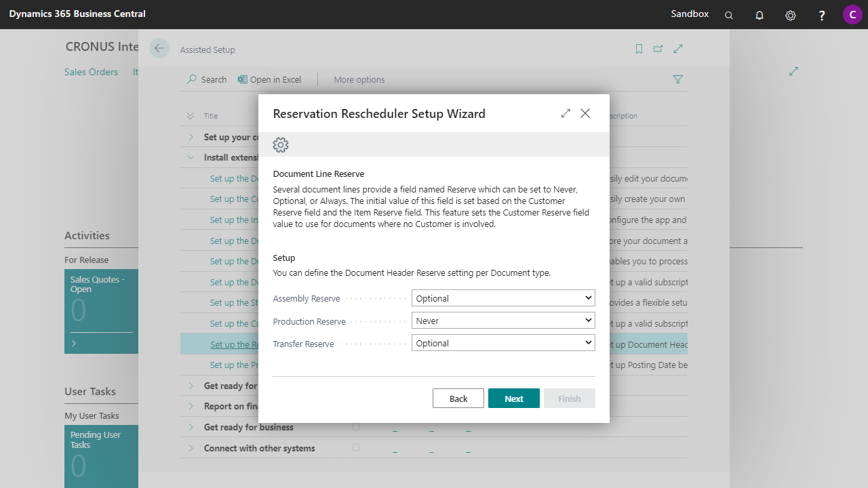This screenshot has width=868, height=488.
Task: Open the Production Reserve dropdown
Action: (502, 321)
